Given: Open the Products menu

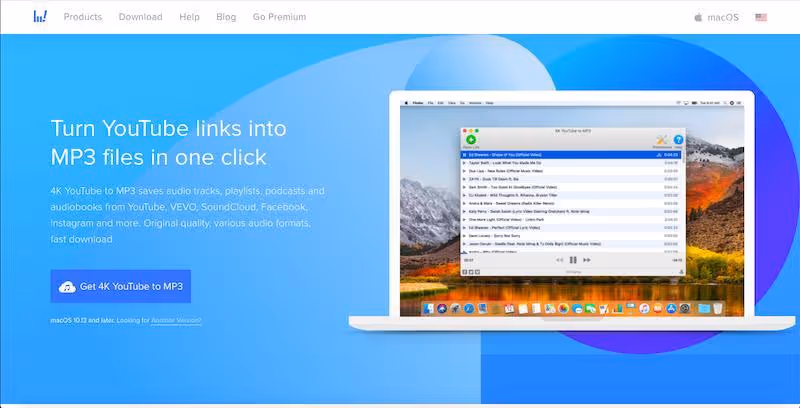Looking at the screenshot, I should coord(83,17).
